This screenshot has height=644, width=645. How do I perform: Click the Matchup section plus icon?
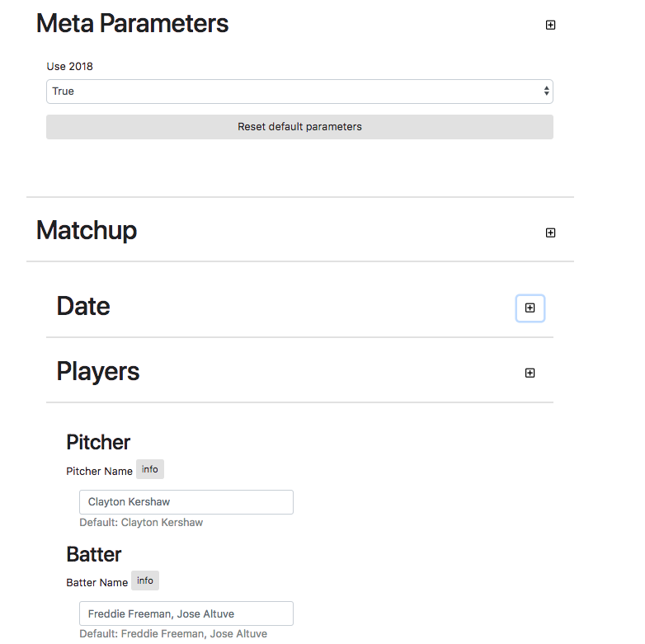click(550, 233)
